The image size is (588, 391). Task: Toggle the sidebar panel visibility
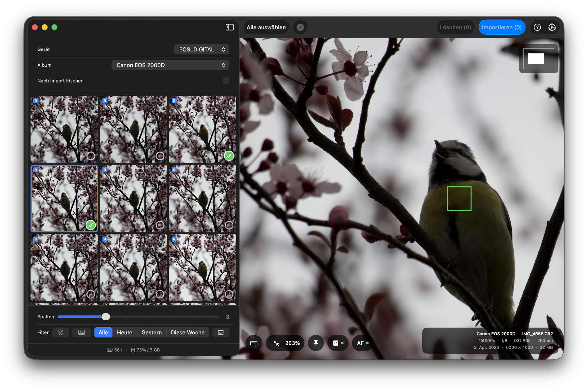tap(229, 27)
